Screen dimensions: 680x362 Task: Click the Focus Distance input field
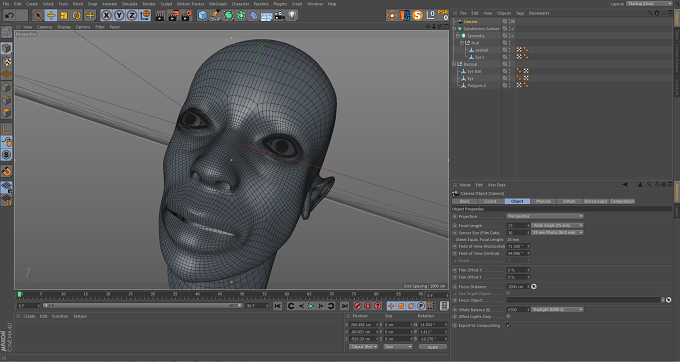(x=518, y=287)
